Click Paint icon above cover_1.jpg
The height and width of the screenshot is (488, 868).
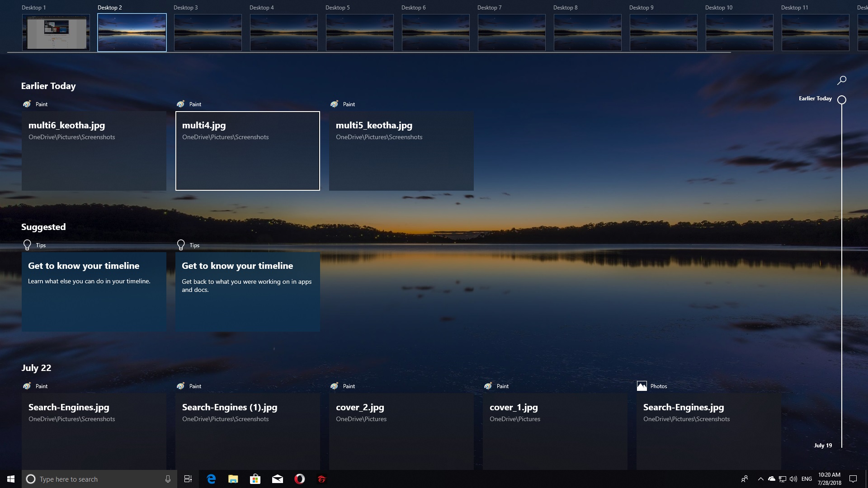488,386
